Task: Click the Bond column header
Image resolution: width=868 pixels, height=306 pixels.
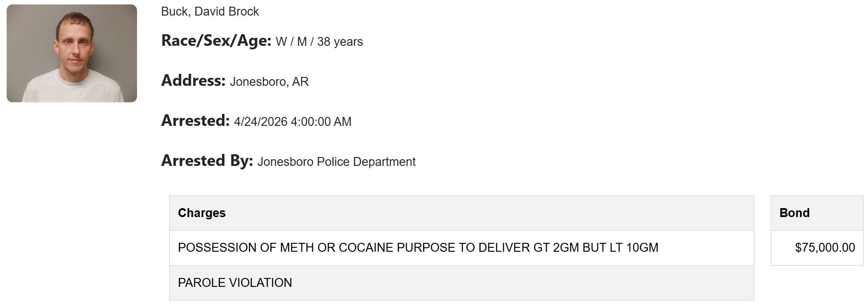Action: coord(794,213)
